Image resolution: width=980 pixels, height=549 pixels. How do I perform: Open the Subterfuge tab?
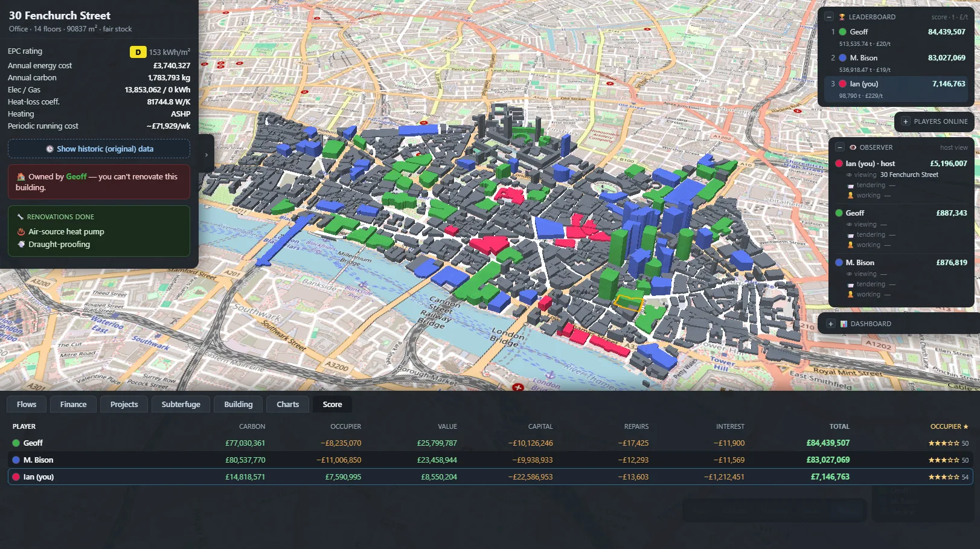[181, 405]
